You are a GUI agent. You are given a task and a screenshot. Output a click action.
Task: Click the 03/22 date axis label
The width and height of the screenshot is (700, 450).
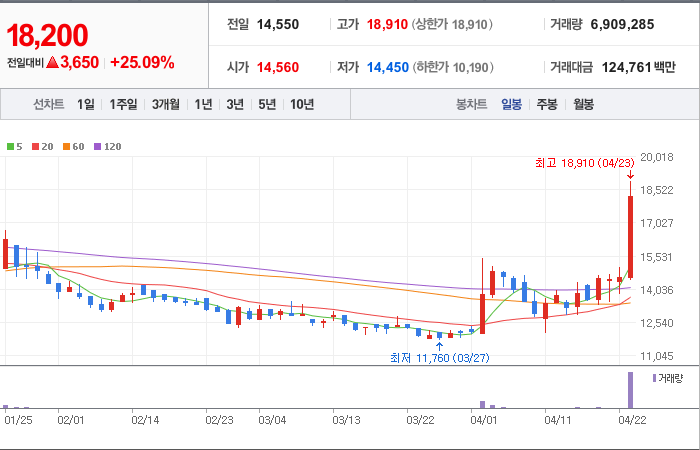[420, 420]
